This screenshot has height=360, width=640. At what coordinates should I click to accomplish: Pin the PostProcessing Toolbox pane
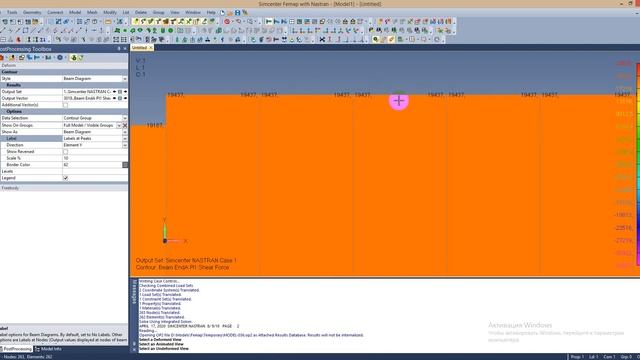click(x=119, y=49)
